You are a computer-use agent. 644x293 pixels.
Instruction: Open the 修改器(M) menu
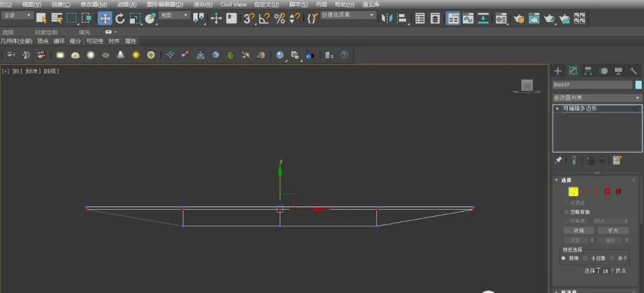click(94, 5)
